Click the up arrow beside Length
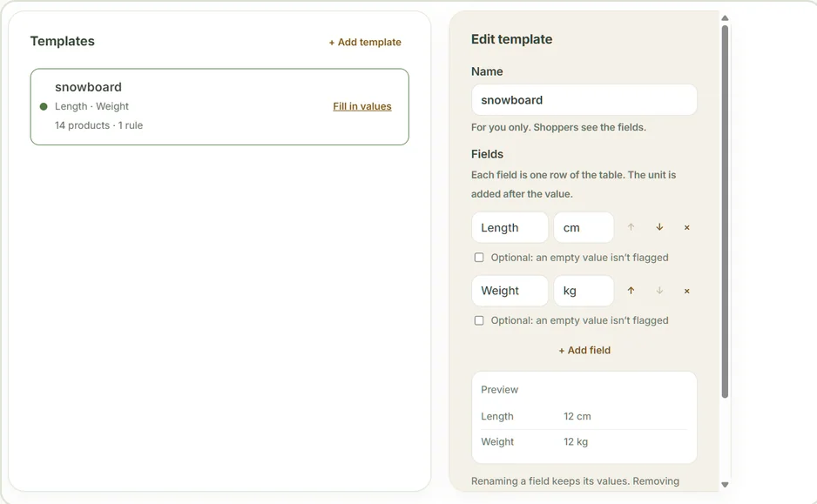 631,227
